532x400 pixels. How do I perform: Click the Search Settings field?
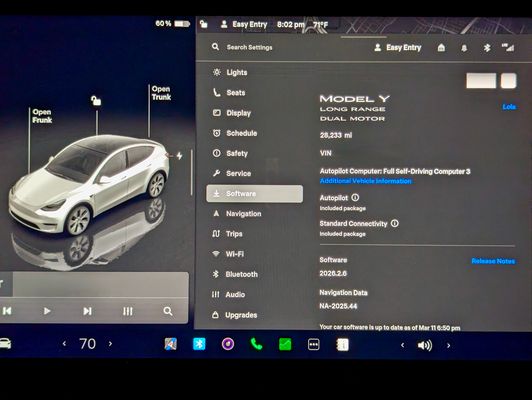pyautogui.click(x=249, y=48)
